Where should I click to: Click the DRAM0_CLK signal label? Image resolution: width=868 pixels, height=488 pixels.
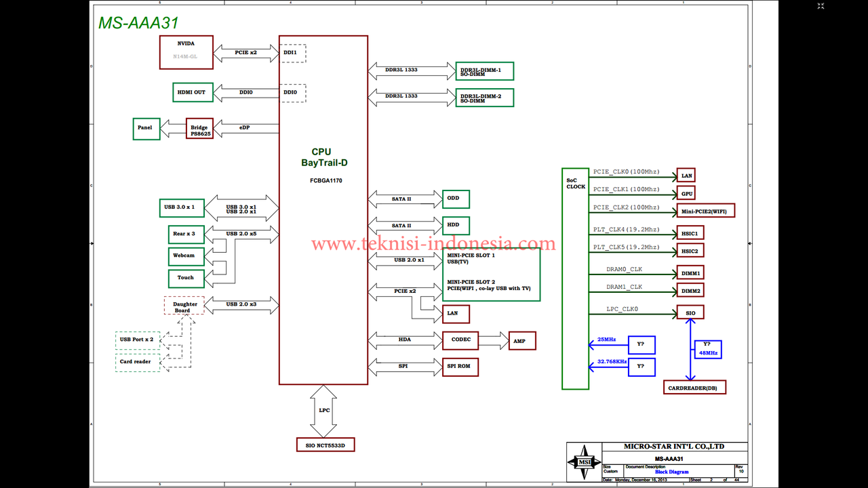click(625, 269)
